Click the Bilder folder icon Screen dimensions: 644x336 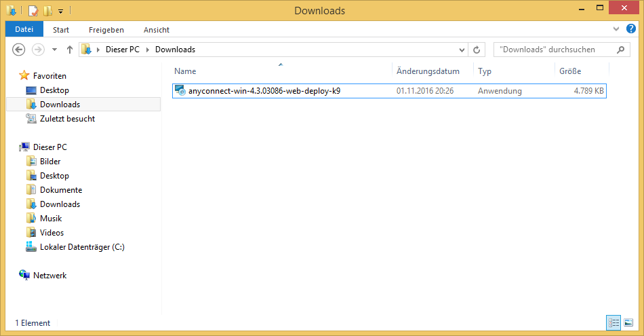point(31,162)
